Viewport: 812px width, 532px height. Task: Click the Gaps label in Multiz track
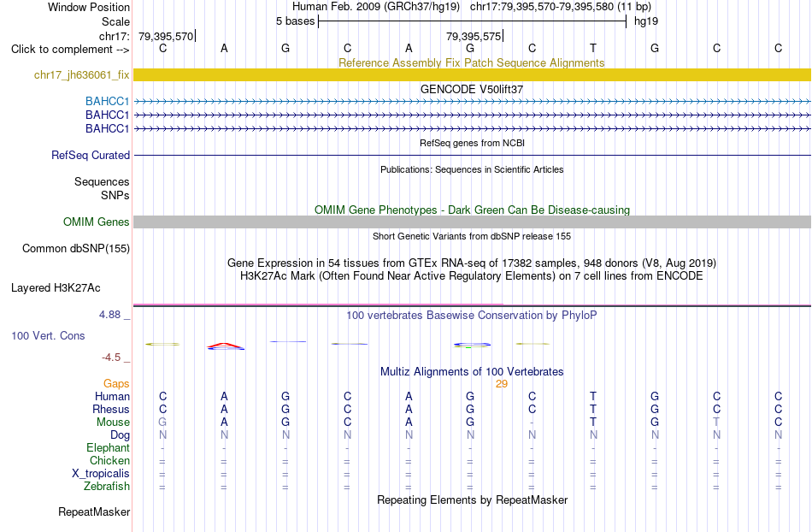tap(116, 383)
